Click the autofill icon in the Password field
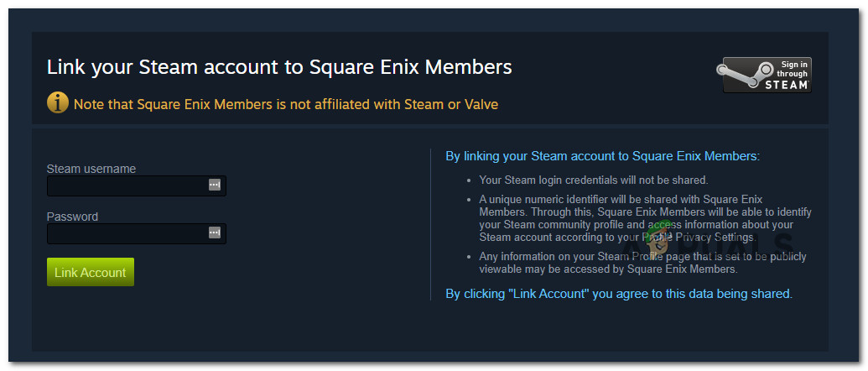 215,233
